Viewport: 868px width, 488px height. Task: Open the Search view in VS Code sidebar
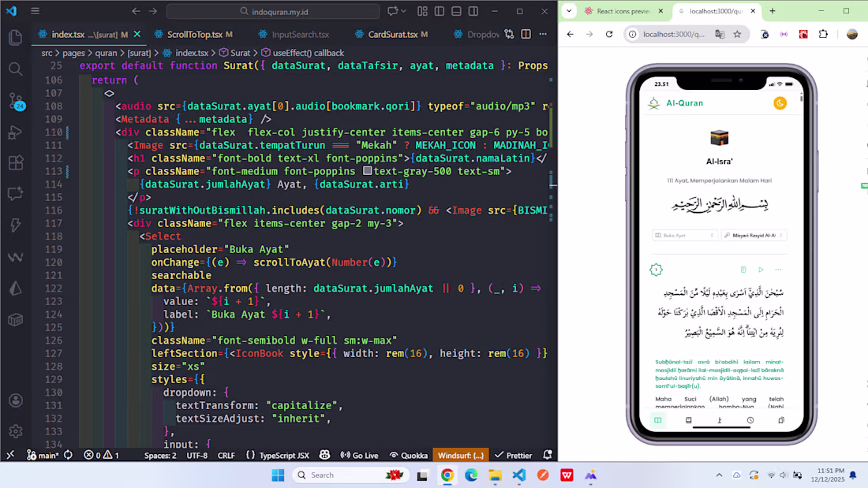16,69
